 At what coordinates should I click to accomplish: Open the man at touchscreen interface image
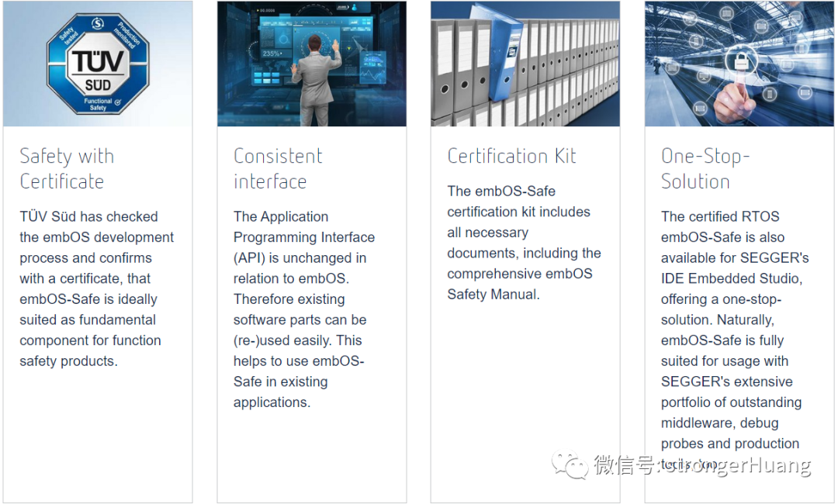312,64
